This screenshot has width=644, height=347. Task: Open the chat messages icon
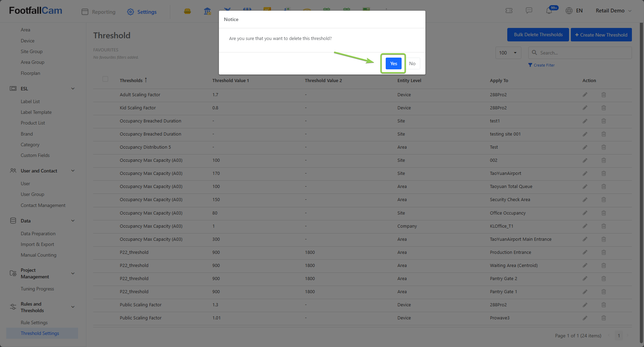529,11
